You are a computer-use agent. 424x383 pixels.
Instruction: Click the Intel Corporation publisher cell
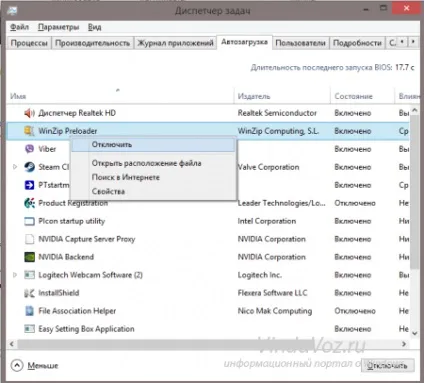267,221
